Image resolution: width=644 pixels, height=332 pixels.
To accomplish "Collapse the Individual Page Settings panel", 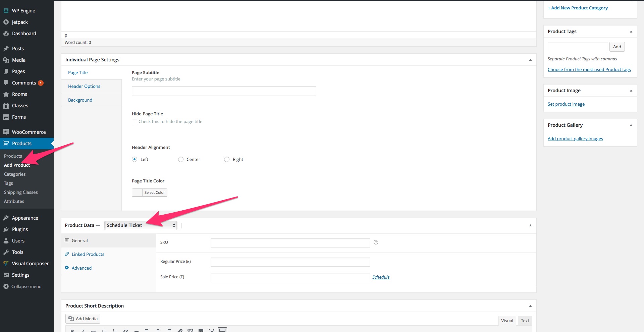I will (530, 60).
